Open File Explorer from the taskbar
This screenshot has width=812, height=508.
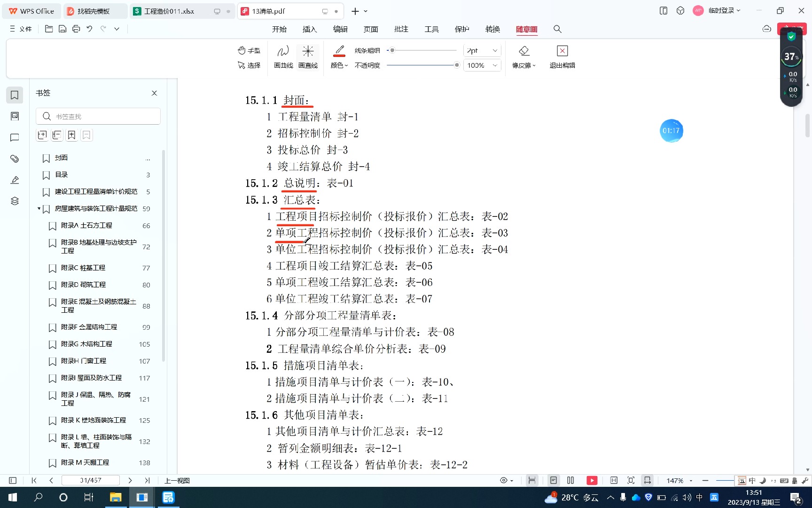116,497
